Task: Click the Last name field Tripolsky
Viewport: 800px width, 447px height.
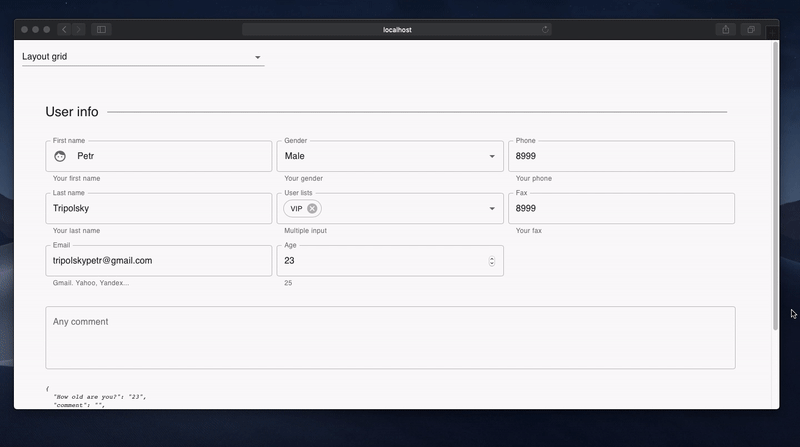Action: click(x=159, y=208)
